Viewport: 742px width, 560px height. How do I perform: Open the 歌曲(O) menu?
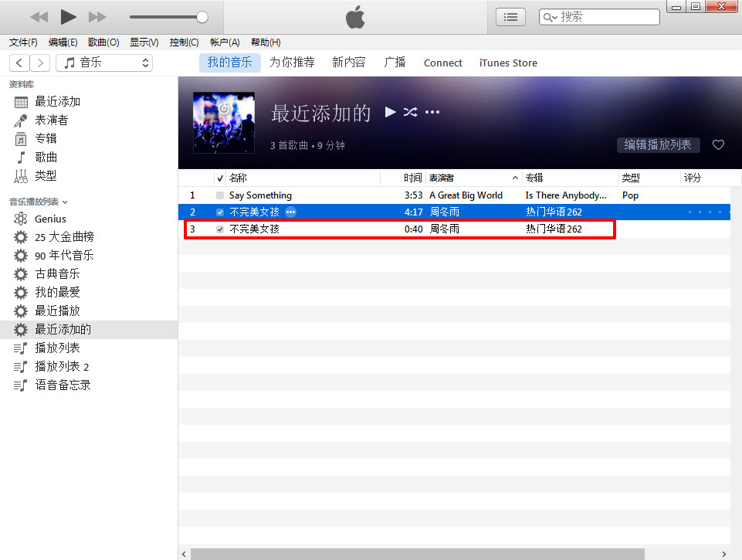coord(103,42)
